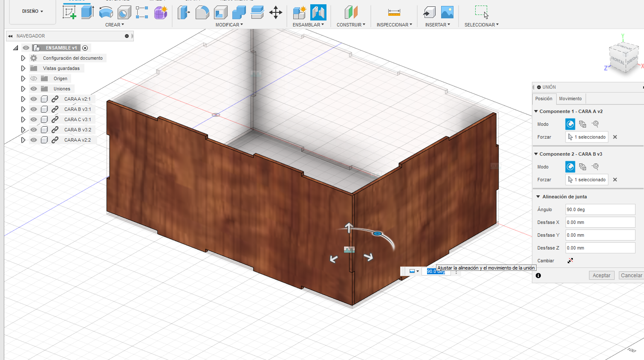Clear Componente 1 Forzar selection with X
This screenshot has height=360, width=644.
click(615, 137)
